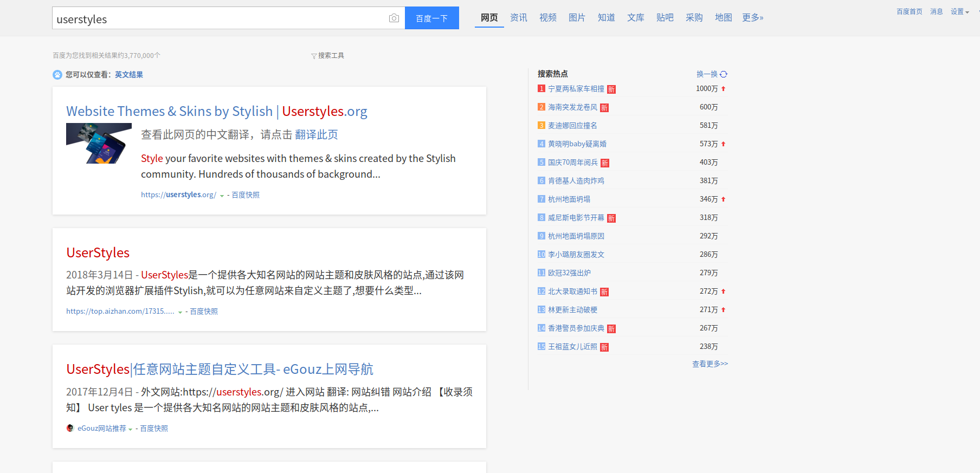The image size is (980, 473).
Task: Click the 新 badge next to 国庆70周年阅兵
Action: 605,163
